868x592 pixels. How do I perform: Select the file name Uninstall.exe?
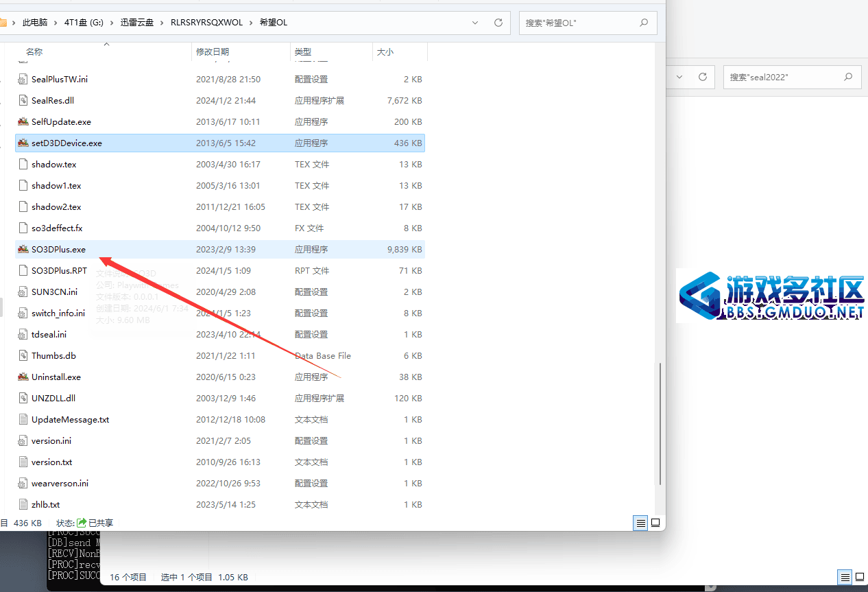pyautogui.click(x=56, y=377)
